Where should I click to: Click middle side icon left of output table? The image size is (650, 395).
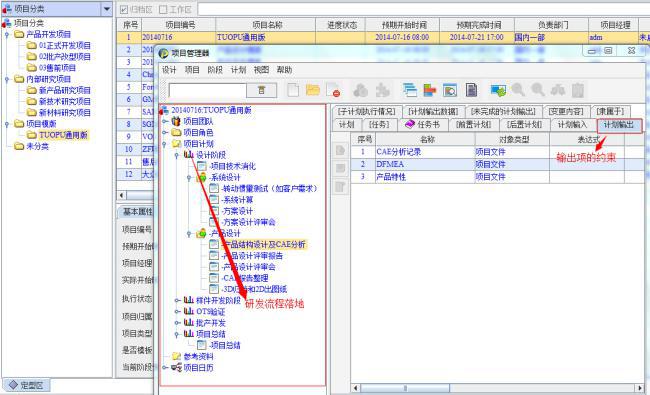(340, 168)
